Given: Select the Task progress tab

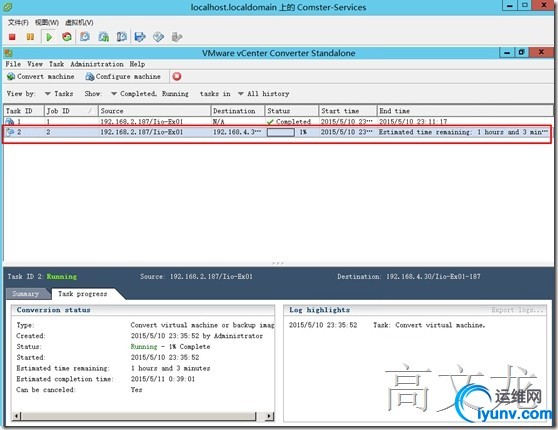Looking at the screenshot, I should (x=83, y=294).
